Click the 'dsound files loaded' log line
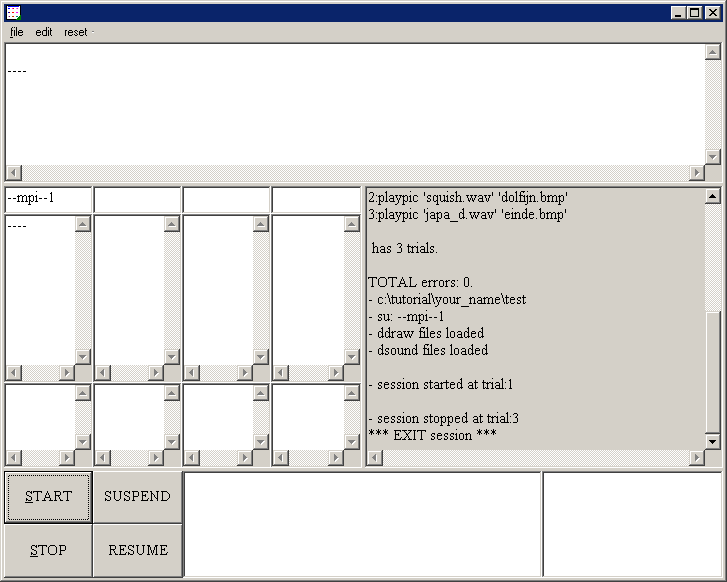 (x=428, y=350)
